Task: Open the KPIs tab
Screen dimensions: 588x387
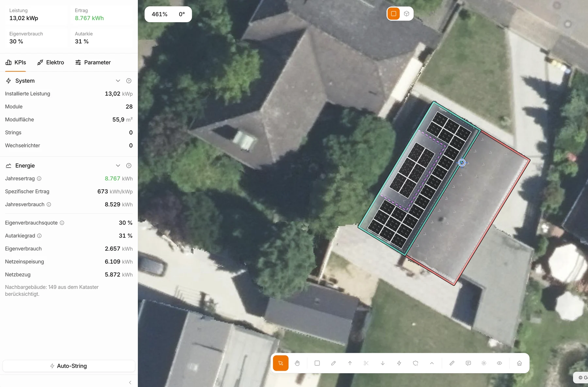Action: coord(16,62)
